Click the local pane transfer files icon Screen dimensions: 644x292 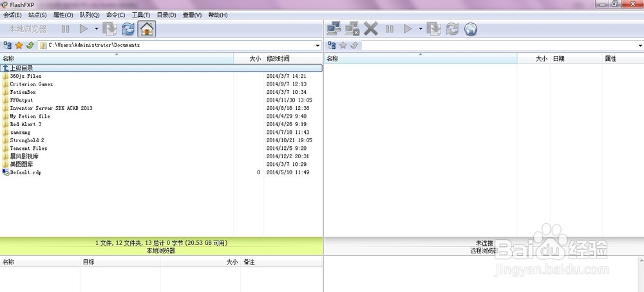tap(109, 29)
